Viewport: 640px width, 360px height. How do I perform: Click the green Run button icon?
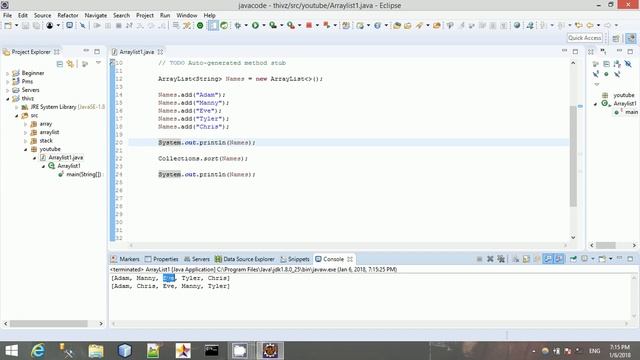pyautogui.click(x=255, y=25)
